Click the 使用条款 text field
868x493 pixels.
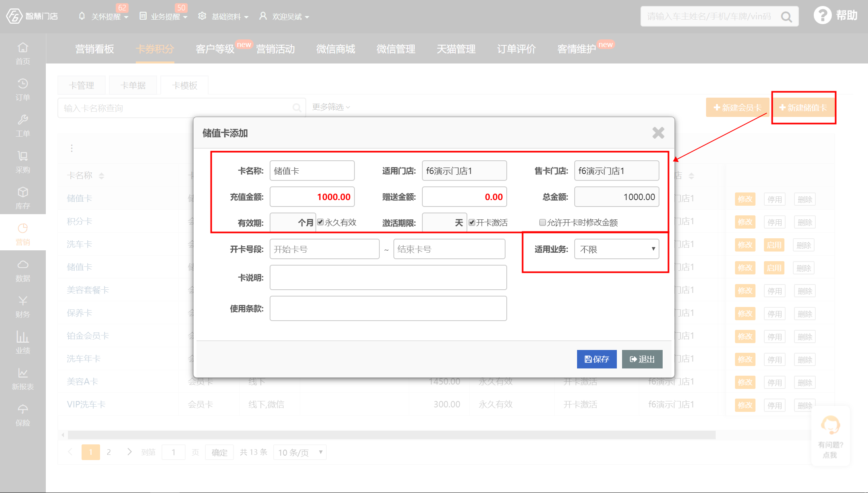tap(388, 309)
